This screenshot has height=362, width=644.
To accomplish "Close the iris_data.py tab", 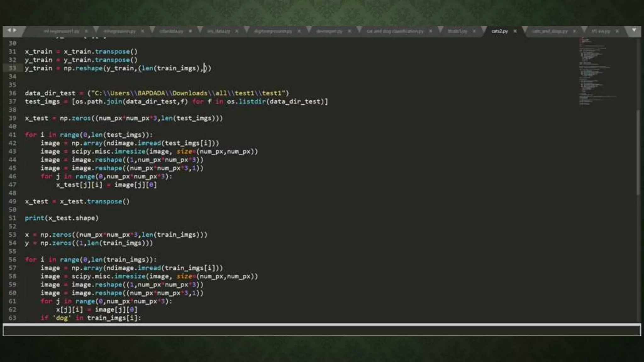I will point(237,31).
